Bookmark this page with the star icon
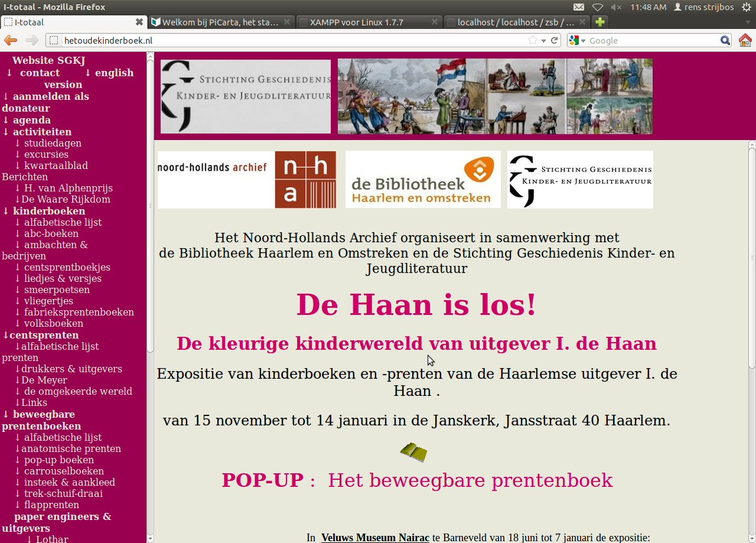This screenshot has height=543, width=756. pos(533,40)
